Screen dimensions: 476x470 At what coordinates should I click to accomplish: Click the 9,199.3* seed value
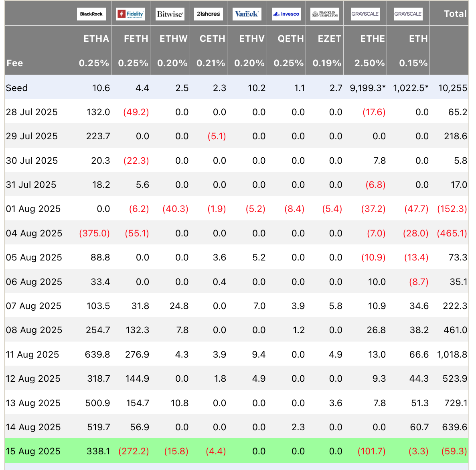tap(368, 88)
